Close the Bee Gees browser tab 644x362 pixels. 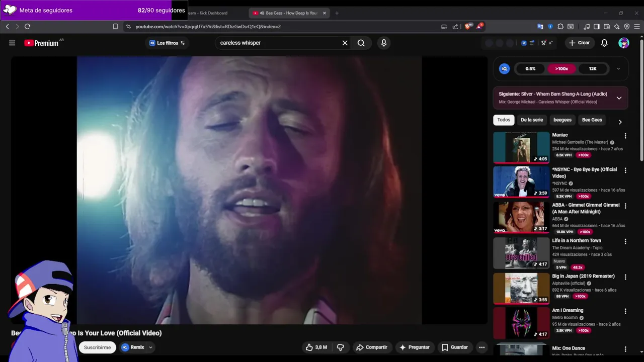(x=325, y=13)
